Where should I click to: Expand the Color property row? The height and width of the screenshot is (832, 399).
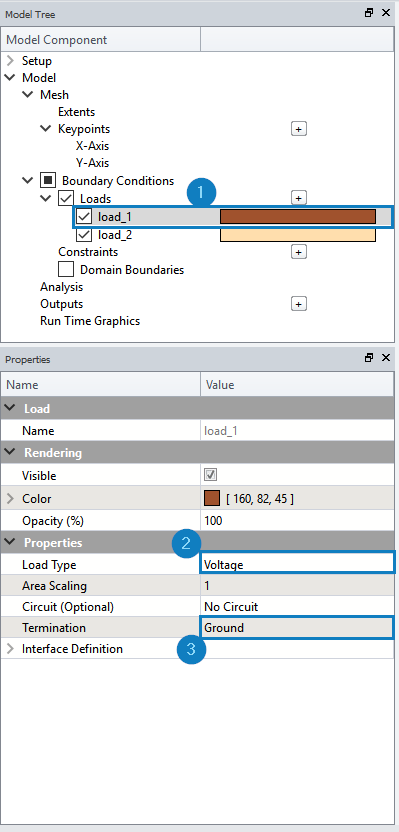(10, 499)
